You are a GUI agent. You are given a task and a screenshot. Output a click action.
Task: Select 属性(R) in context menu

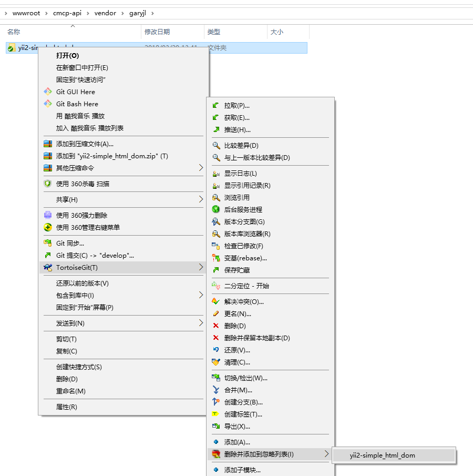[124, 407]
